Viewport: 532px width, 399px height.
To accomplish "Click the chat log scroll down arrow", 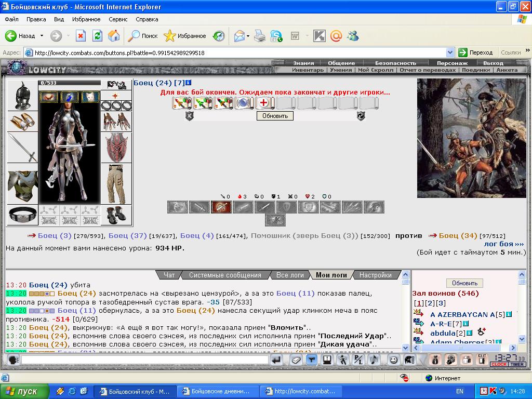I will coord(405,348).
